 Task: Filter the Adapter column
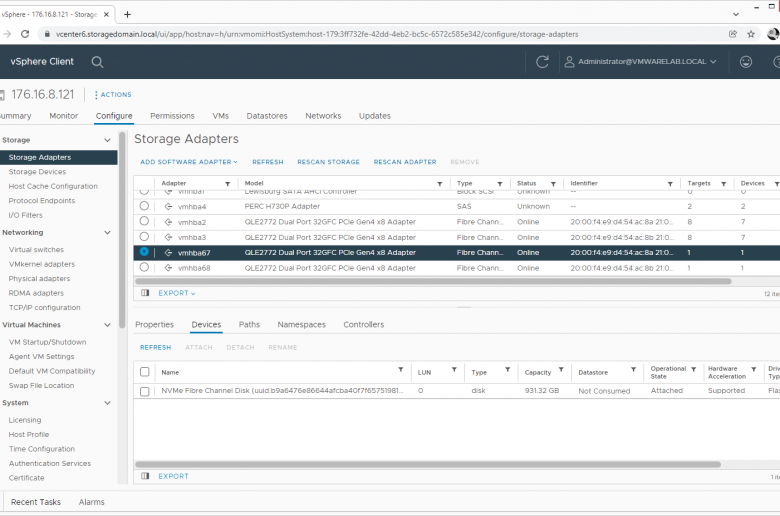(227, 184)
